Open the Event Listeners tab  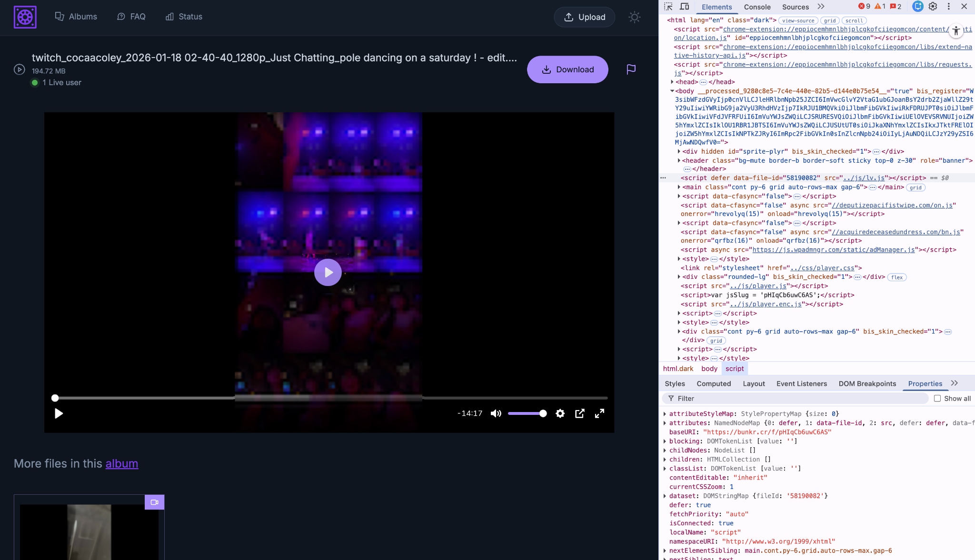[x=801, y=383]
